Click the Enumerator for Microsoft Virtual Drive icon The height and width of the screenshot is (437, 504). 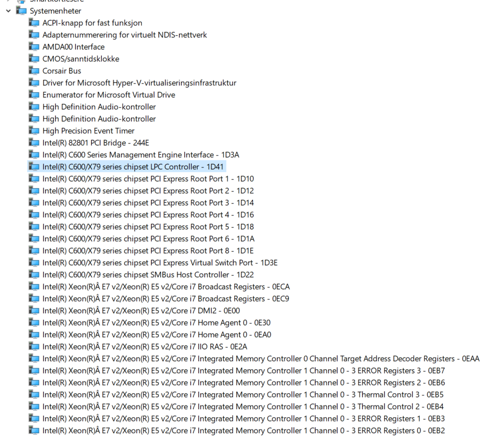(34, 94)
